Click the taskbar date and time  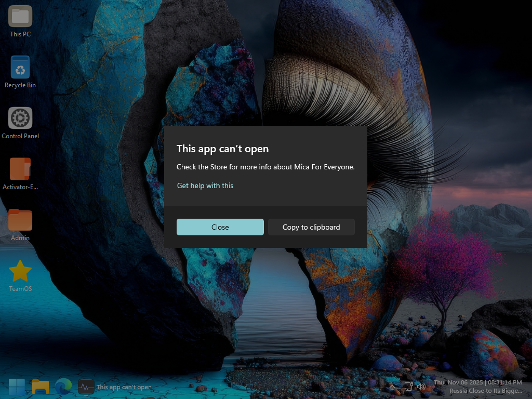(x=478, y=382)
